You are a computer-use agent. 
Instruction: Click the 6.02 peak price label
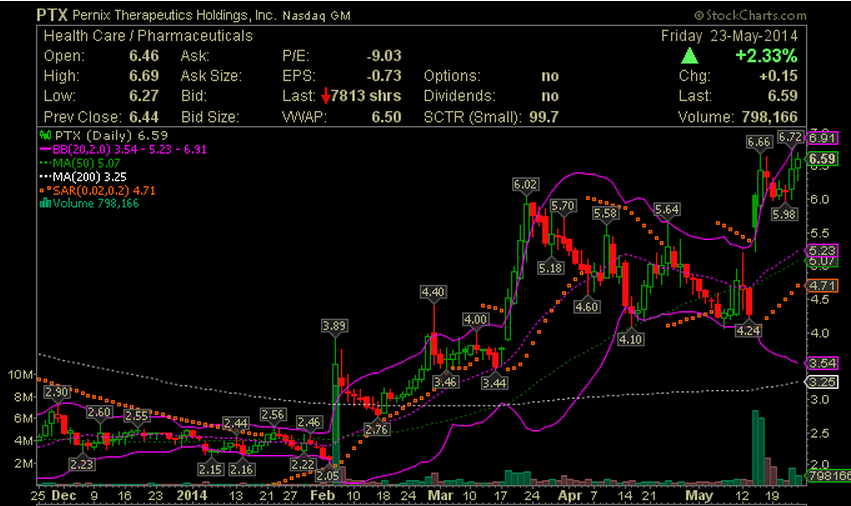pos(525,185)
